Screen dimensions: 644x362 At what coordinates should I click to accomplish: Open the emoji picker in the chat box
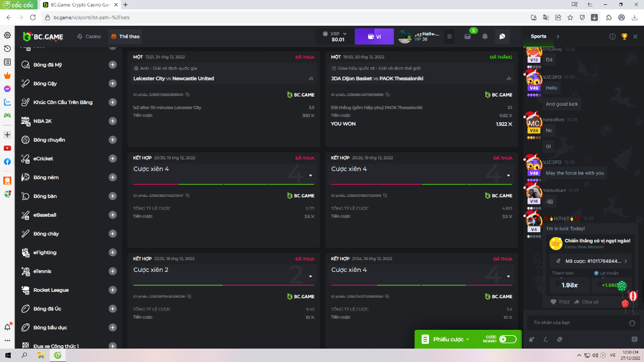pos(632,323)
